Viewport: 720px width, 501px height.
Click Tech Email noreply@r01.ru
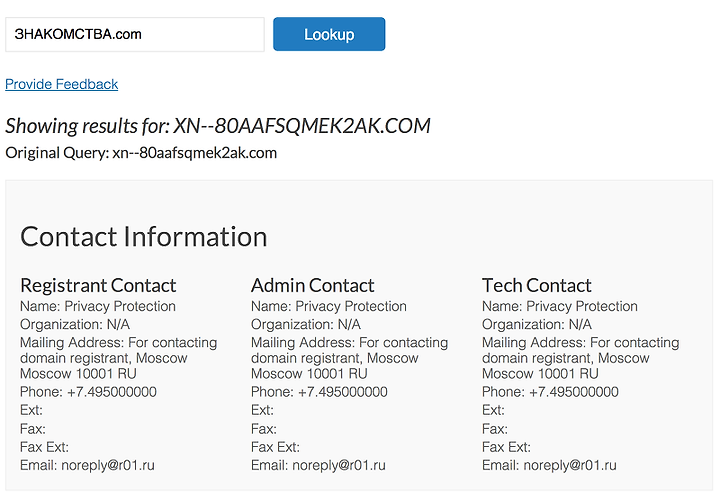(x=549, y=466)
